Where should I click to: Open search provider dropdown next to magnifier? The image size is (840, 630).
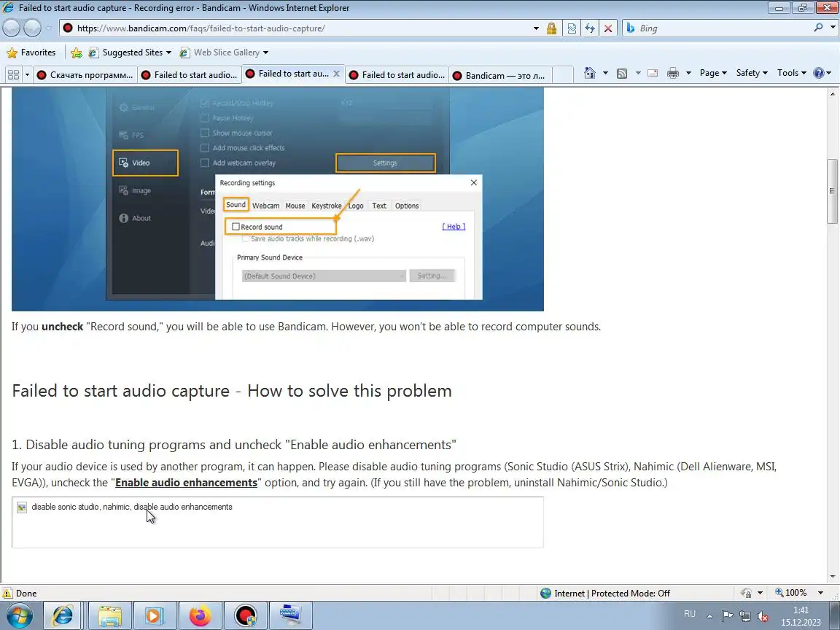pyautogui.click(x=832, y=28)
